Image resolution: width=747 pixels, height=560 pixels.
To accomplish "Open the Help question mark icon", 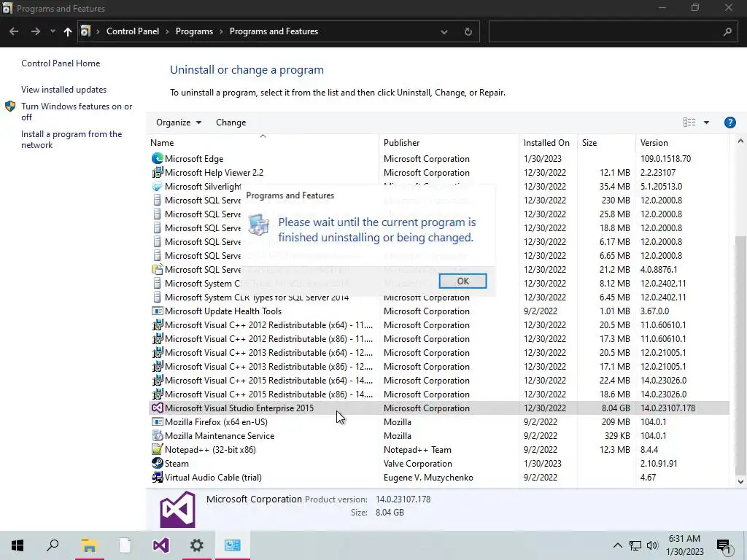I will pos(729,122).
